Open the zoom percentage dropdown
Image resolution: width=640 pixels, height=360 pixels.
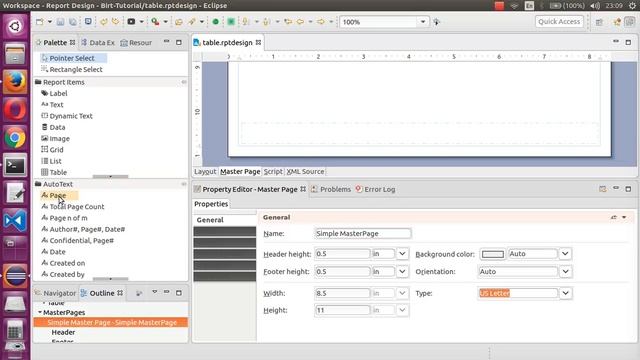[423, 22]
